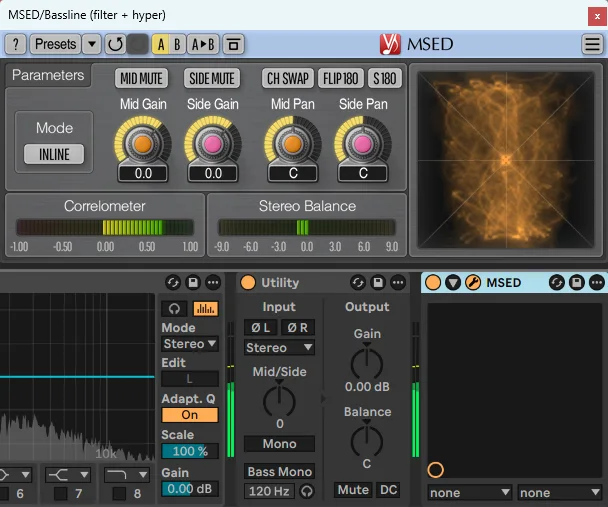Image resolution: width=608 pixels, height=507 pixels.
Task: Click the Utility output Gain knob
Action: [367, 363]
